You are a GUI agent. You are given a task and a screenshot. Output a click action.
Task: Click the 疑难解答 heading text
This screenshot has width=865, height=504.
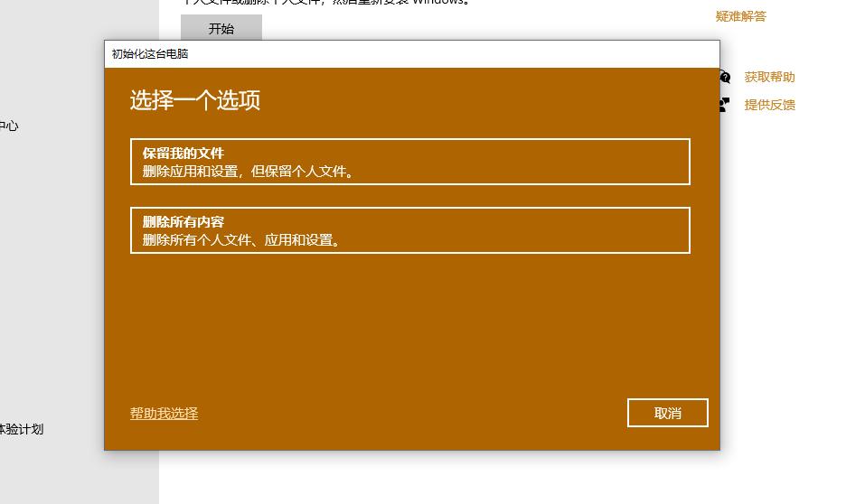pyautogui.click(x=741, y=16)
